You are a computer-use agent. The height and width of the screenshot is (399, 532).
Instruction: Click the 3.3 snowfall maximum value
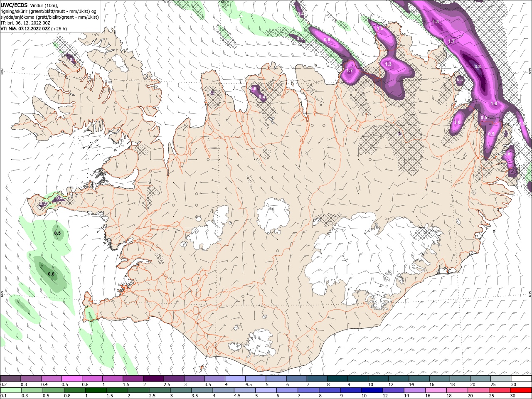click(x=478, y=66)
